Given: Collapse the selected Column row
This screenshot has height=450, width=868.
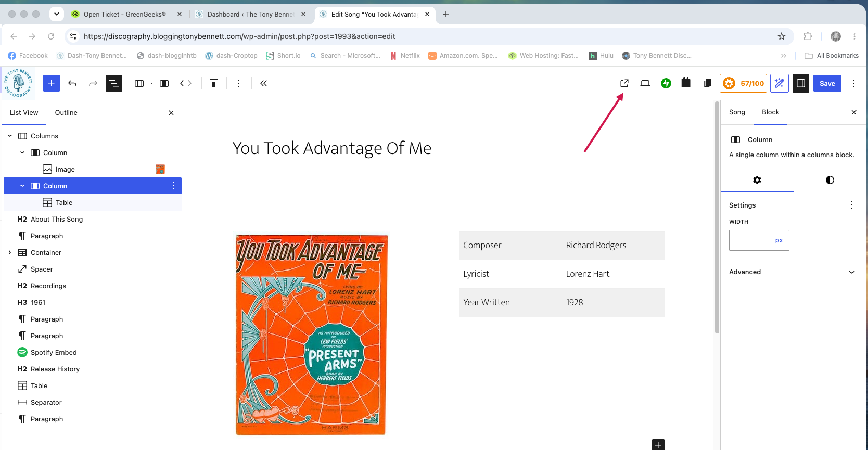Looking at the screenshot, I should 22,186.
